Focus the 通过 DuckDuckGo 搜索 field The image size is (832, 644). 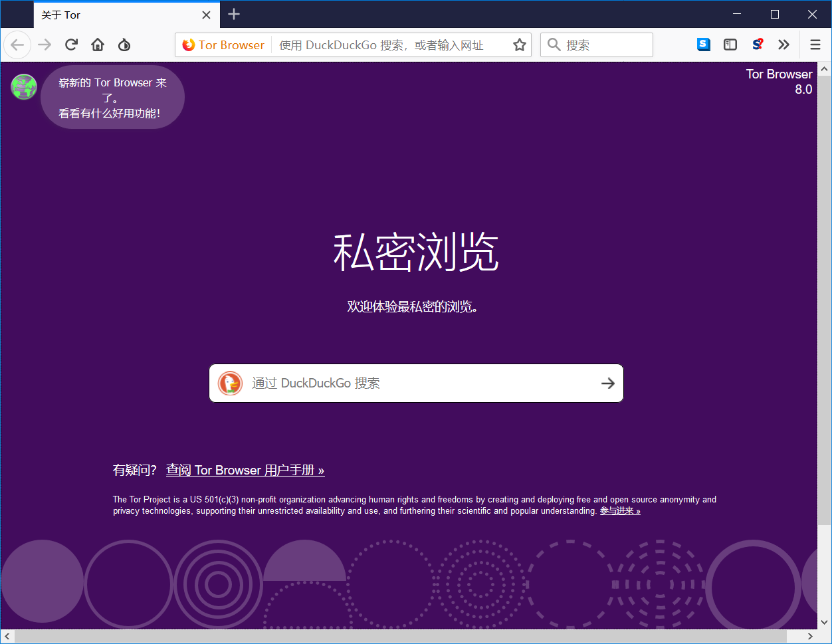416,383
